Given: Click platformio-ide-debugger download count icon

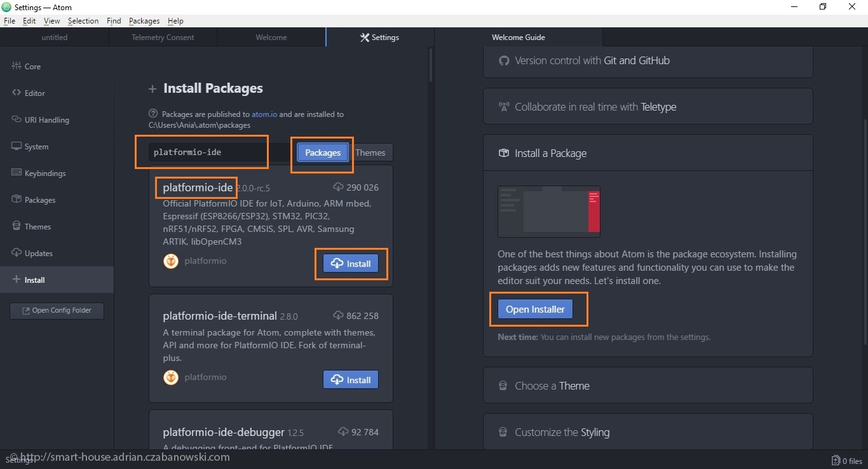Looking at the screenshot, I should [343, 432].
